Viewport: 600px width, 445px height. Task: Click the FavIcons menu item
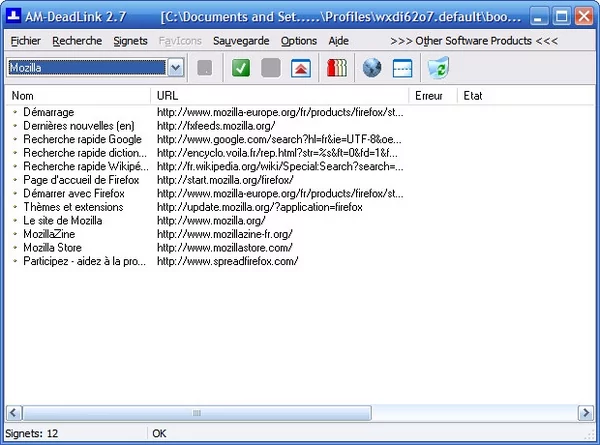pyautogui.click(x=180, y=41)
